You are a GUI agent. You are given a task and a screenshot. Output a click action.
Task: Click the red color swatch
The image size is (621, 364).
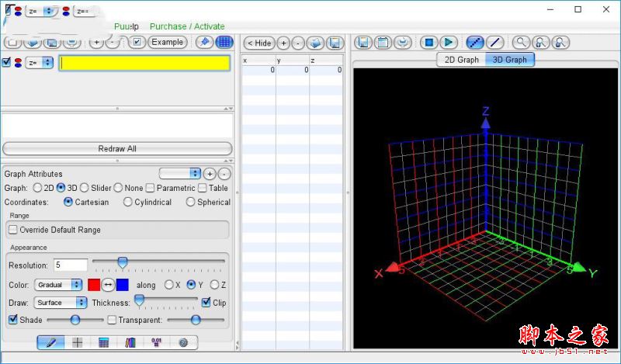[94, 285]
